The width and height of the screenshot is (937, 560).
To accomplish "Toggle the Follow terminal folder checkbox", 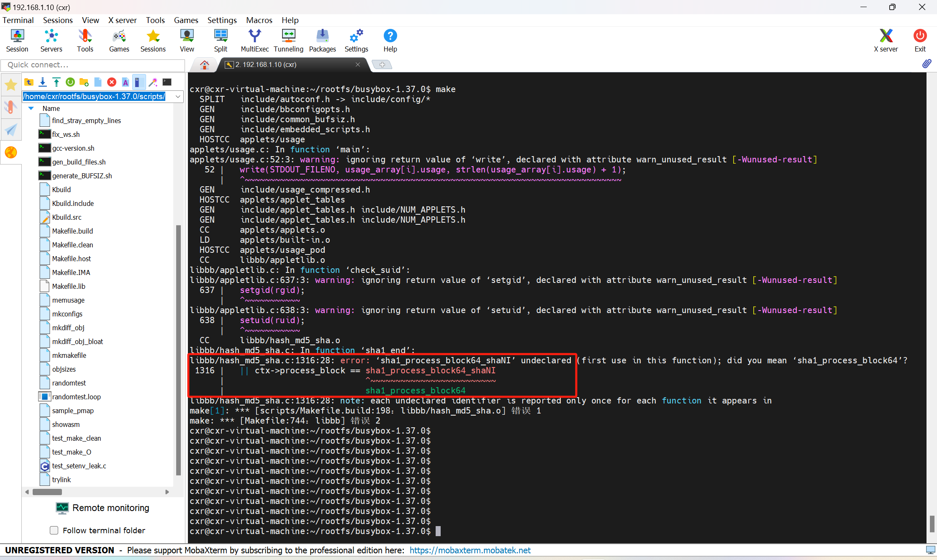I will (x=54, y=530).
